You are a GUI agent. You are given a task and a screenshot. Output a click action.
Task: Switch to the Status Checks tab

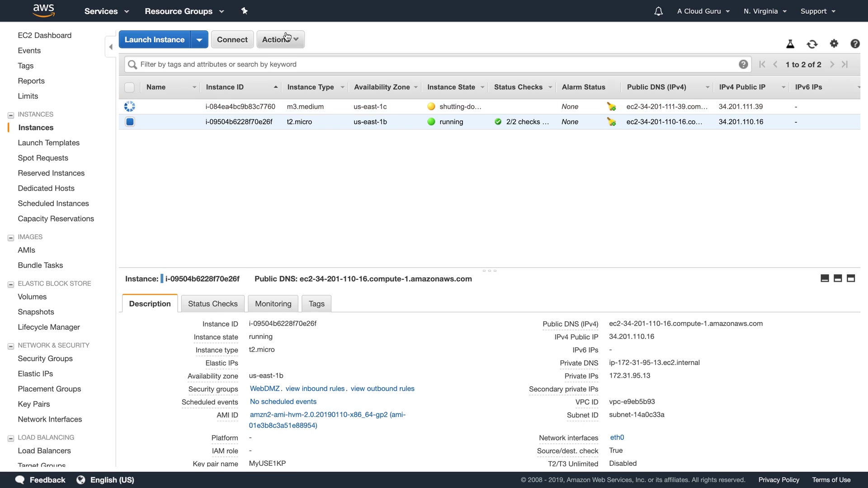[x=212, y=304]
